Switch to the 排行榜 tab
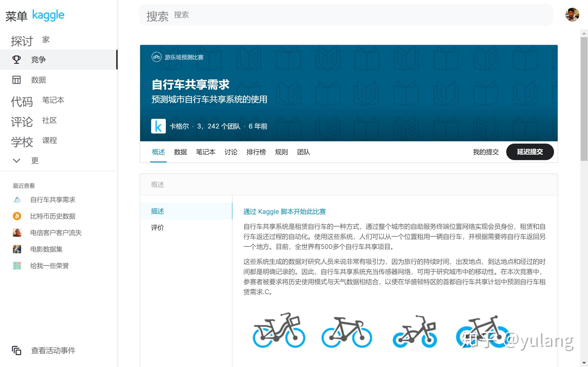588x367 pixels. coord(256,152)
